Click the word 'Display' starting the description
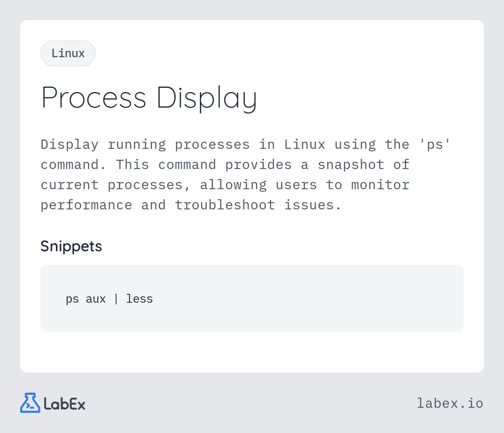504x433 pixels. (x=70, y=145)
